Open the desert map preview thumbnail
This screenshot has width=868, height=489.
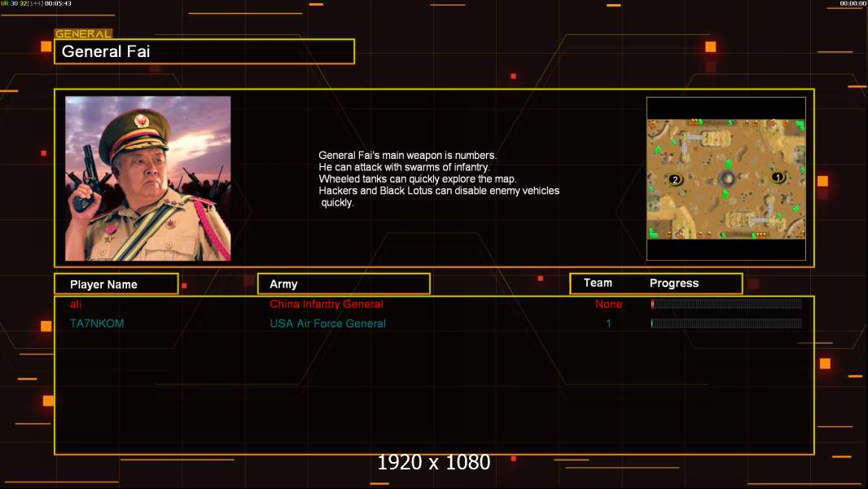[726, 178]
